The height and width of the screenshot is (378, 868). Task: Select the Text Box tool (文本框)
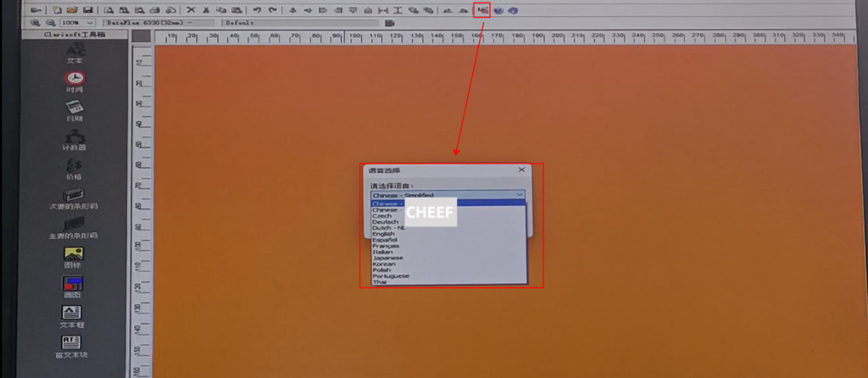pyautogui.click(x=74, y=315)
